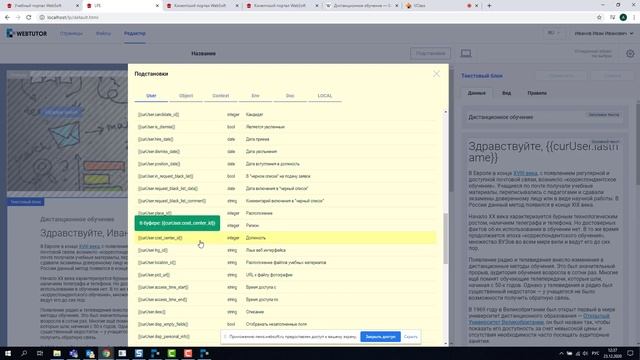Select the curUser.request_black_list_comment row
This screenshot has height=360, width=640.
285,201
